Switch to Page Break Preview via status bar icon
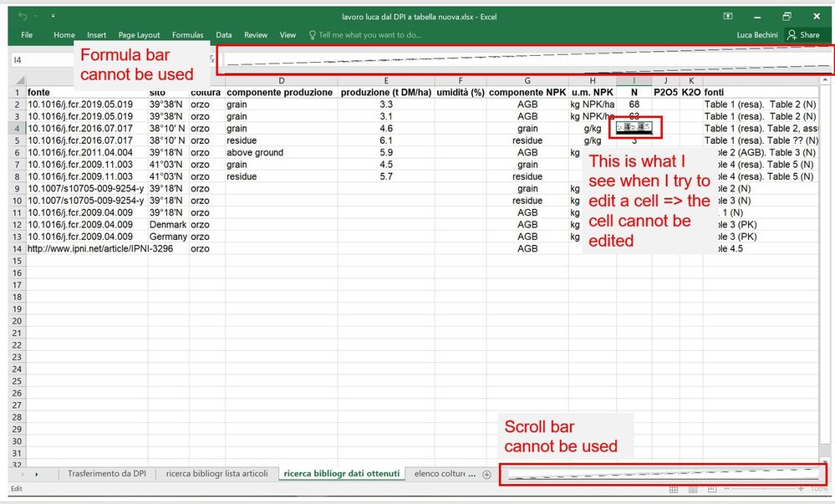The height and width of the screenshot is (504, 835). 711,489
